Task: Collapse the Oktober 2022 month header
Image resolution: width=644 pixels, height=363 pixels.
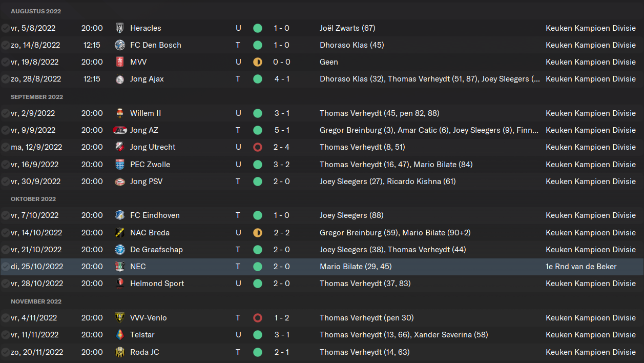Action: coord(33,199)
